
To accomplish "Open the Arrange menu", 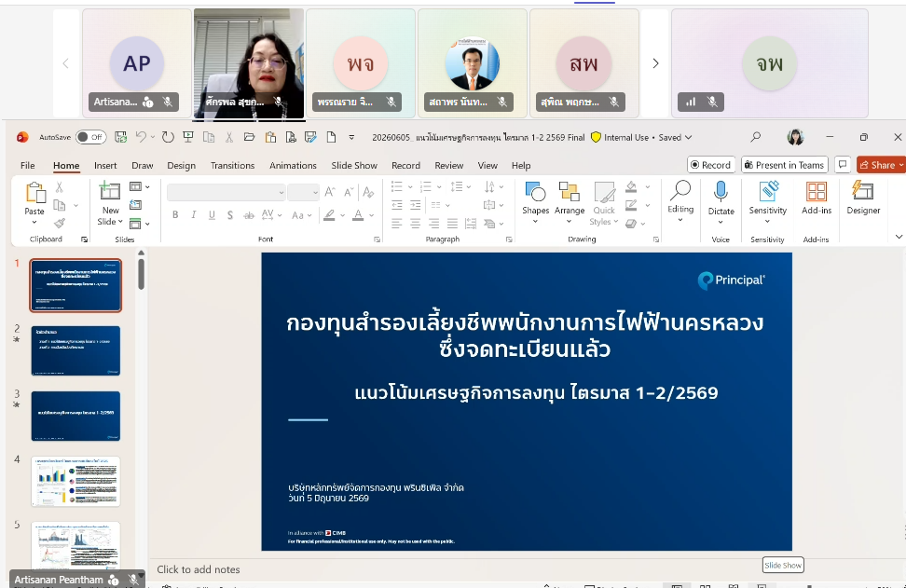I will [x=570, y=202].
